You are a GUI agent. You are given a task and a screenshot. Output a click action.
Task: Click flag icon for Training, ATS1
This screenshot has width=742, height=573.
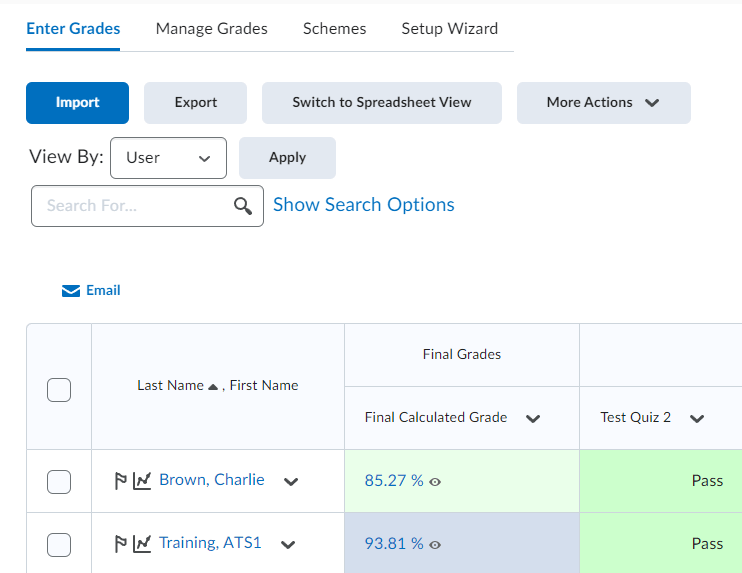point(121,544)
